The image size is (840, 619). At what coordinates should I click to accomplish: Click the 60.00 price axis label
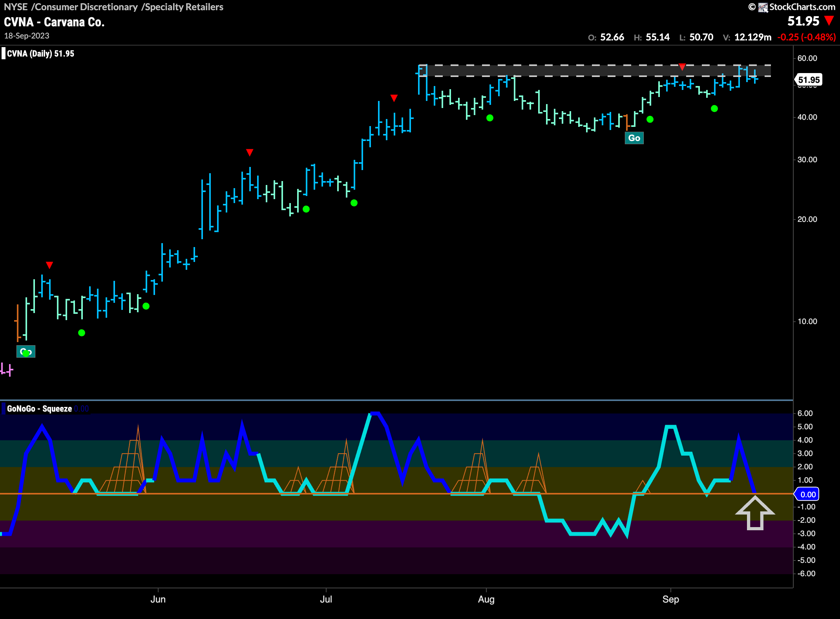click(x=807, y=58)
